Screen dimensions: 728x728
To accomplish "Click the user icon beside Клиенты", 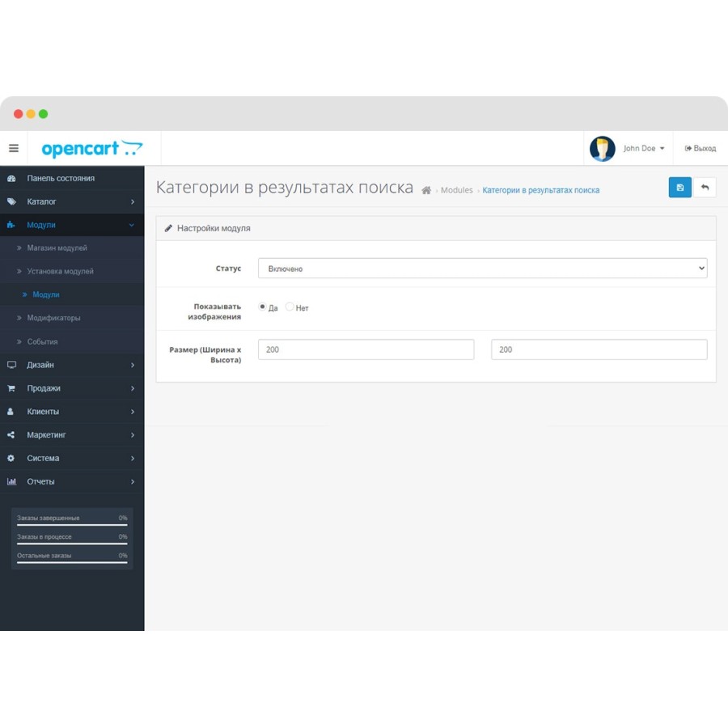I will pos(11,412).
